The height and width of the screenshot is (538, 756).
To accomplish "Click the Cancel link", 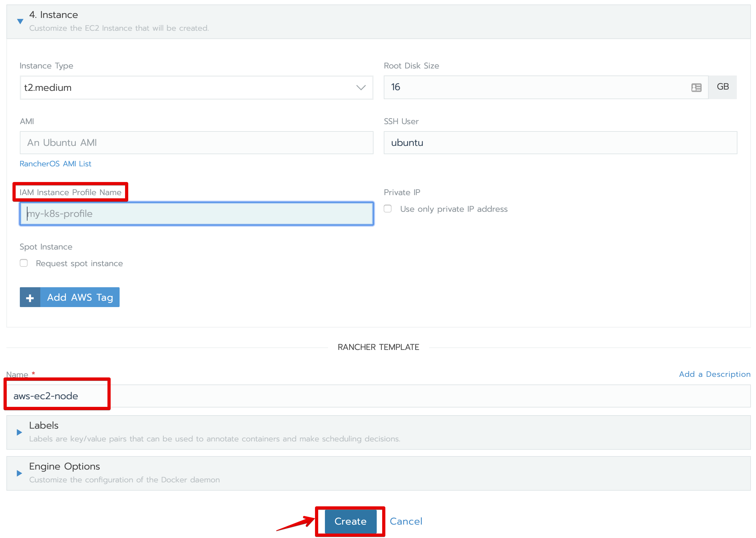I will pos(406,521).
